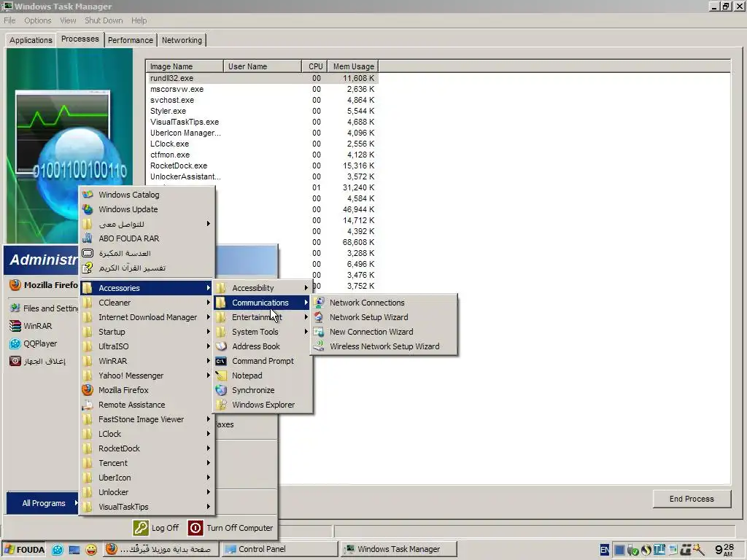This screenshot has width=747, height=560.
Task: Click show desktop icon in quick launch
Action: tap(74, 550)
